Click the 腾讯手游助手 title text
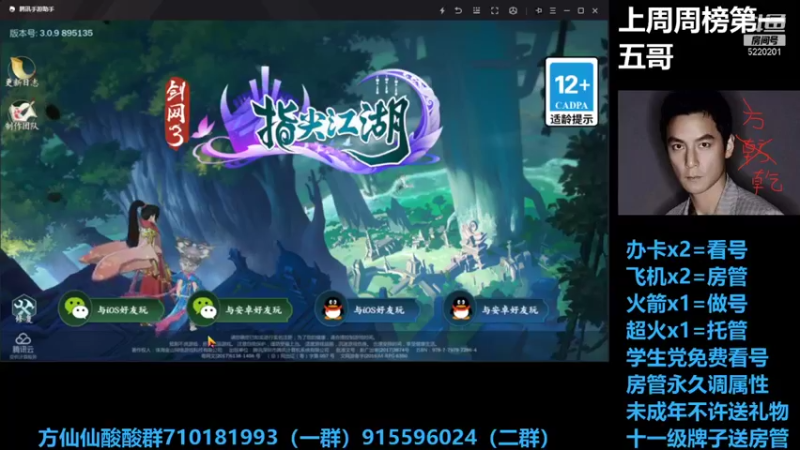This screenshot has height=450, width=800. (x=36, y=9)
